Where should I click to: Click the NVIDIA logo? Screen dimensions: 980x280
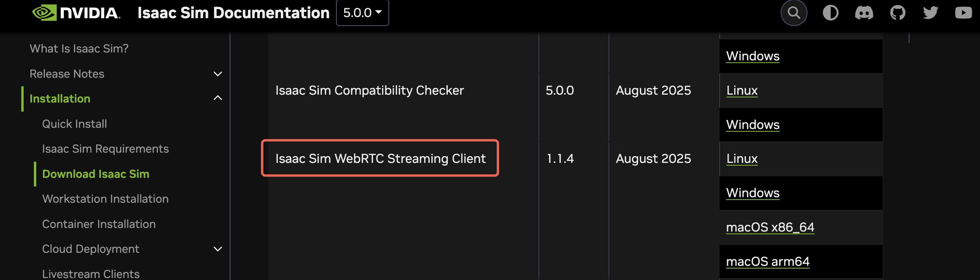[x=76, y=13]
